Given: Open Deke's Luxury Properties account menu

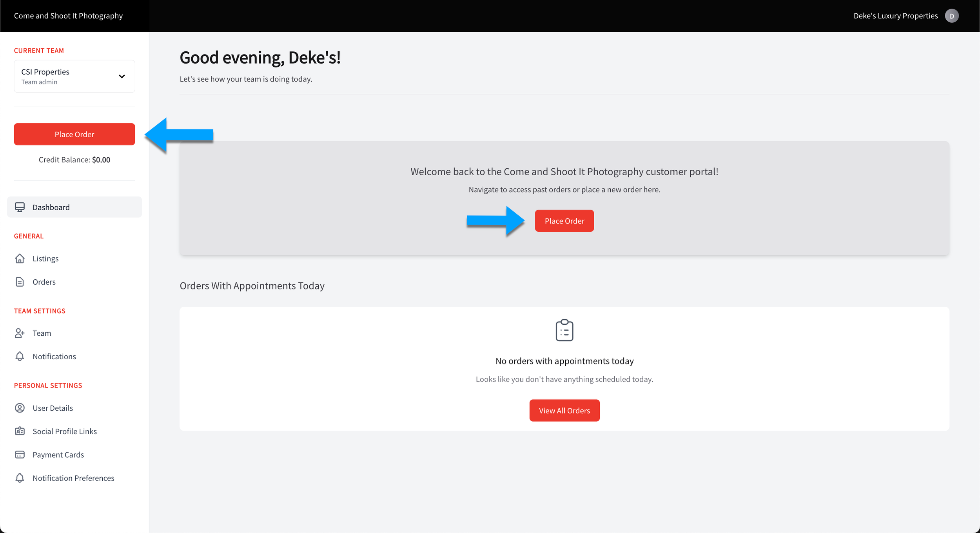Looking at the screenshot, I should [895, 16].
